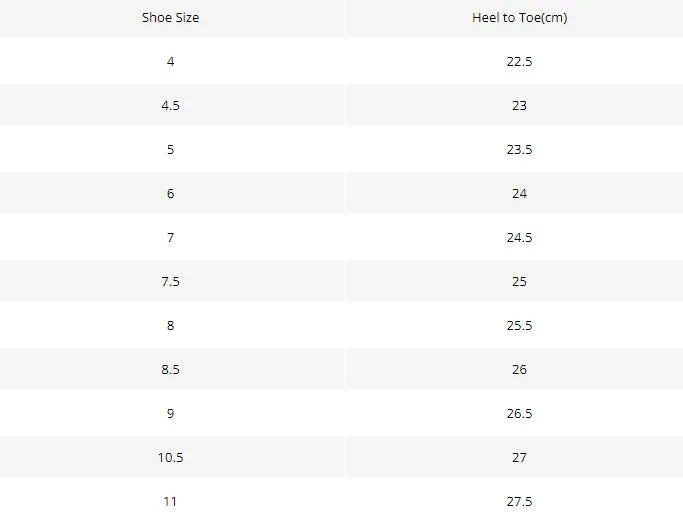Click the Heel to Toe(cm) header
The image size is (683, 519).
click(520, 18)
